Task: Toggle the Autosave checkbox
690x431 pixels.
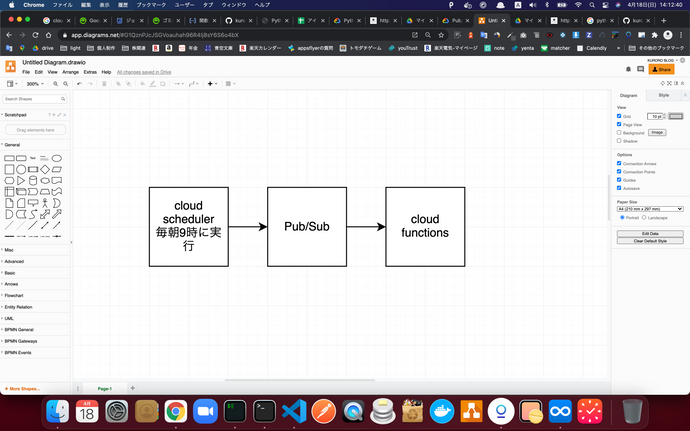Action: coord(619,188)
